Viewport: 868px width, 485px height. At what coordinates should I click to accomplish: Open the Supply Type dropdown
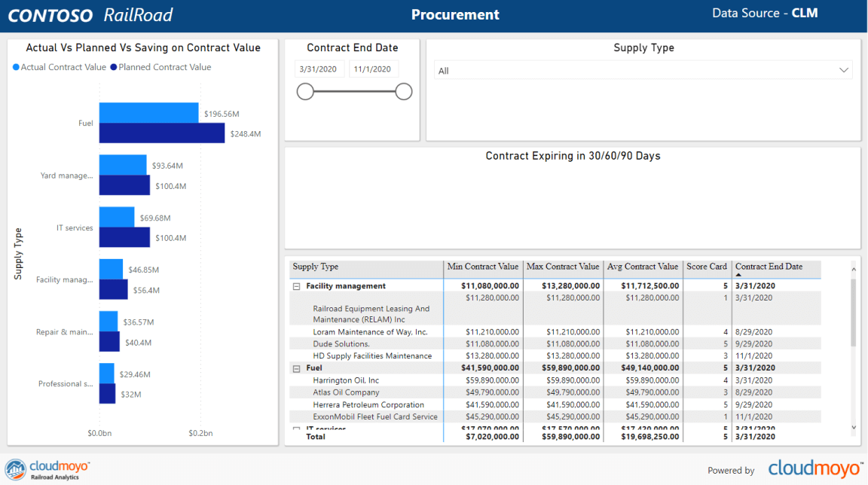click(x=843, y=70)
